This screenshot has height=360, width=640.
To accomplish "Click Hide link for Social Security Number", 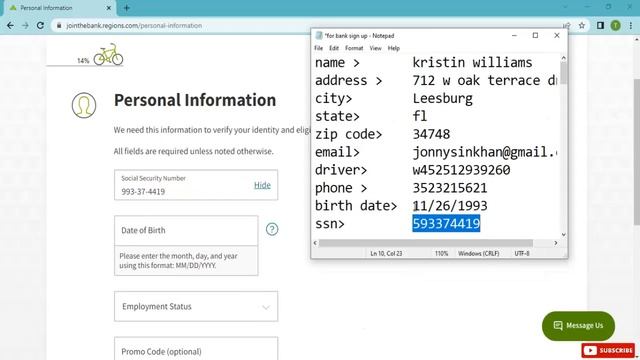I will click(x=262, y=185).
